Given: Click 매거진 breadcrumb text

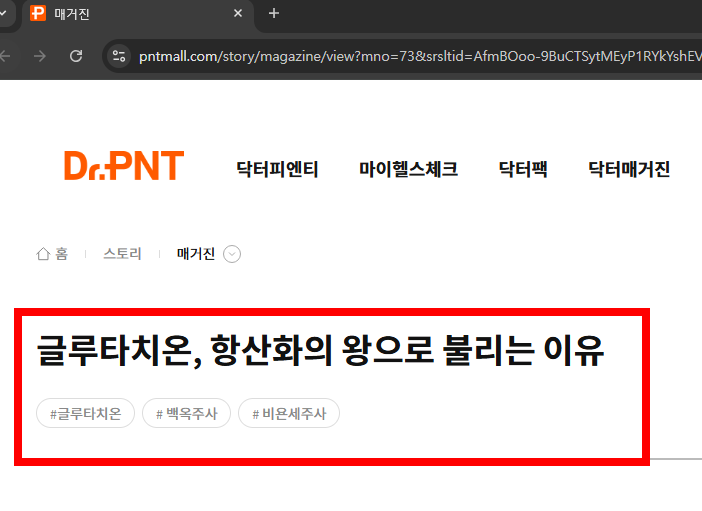Looking at the screenshot, I should point(196,254).
